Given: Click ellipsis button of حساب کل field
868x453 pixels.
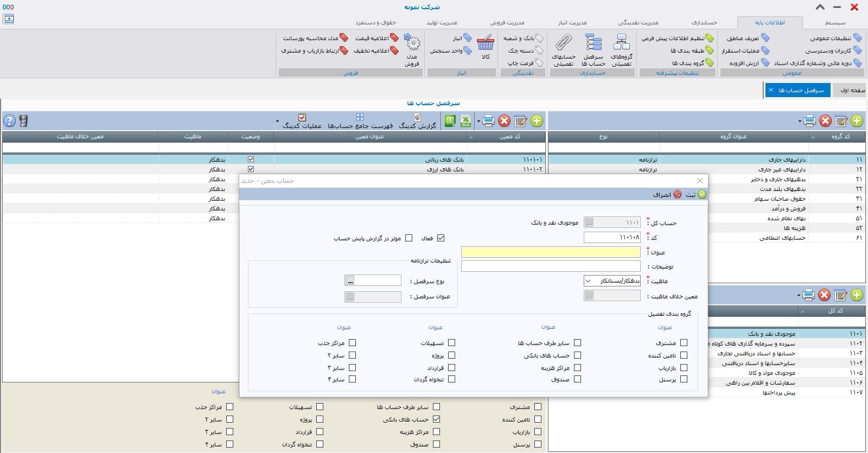Looking at the screenshot, I should point(589,222).
